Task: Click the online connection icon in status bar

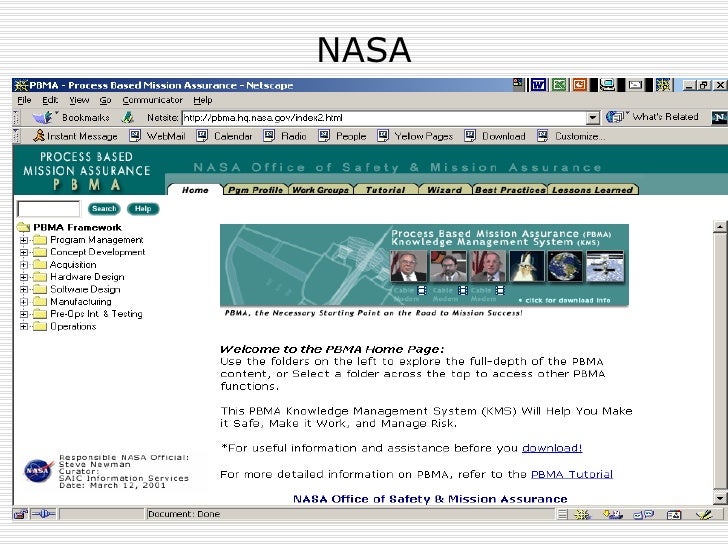Action: 44,514
